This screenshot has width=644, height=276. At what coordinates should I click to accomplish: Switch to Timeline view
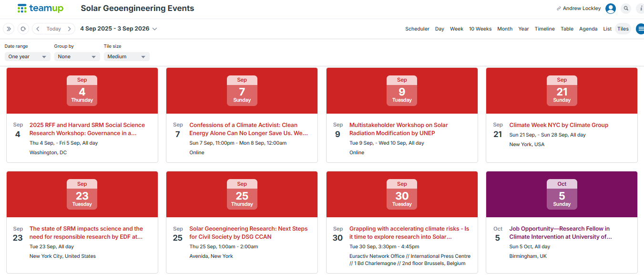point(544,29)
